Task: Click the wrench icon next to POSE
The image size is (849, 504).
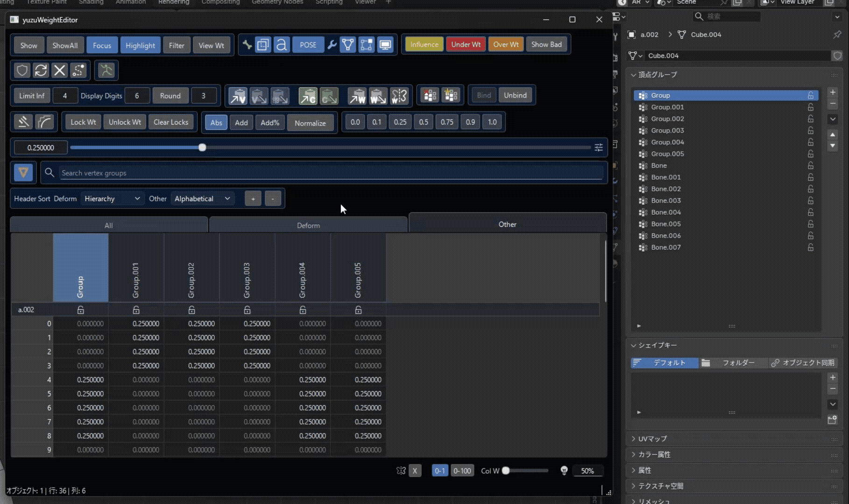Action: coord(332,45)
